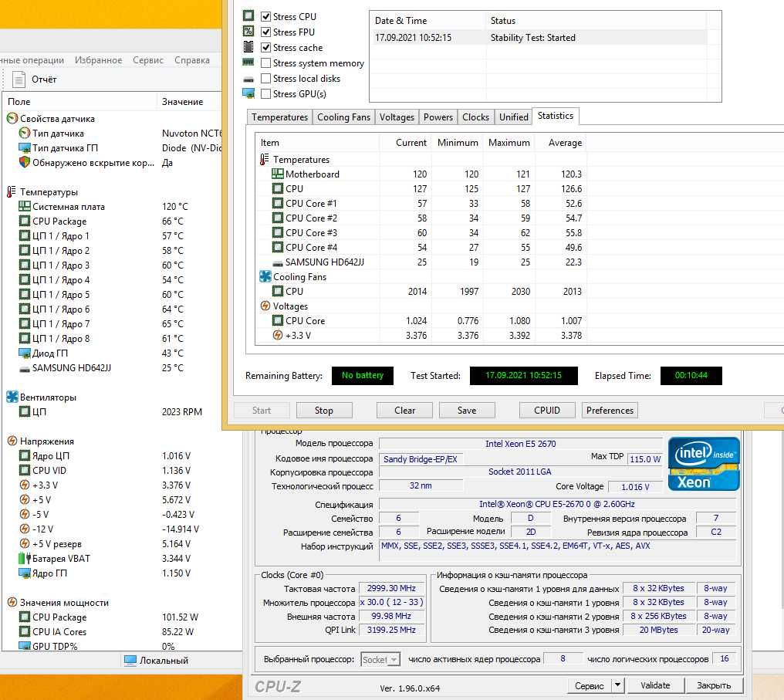This screenshot has width=784, height=700.
Task: Click the Поле column header
Action: [80, 102]
